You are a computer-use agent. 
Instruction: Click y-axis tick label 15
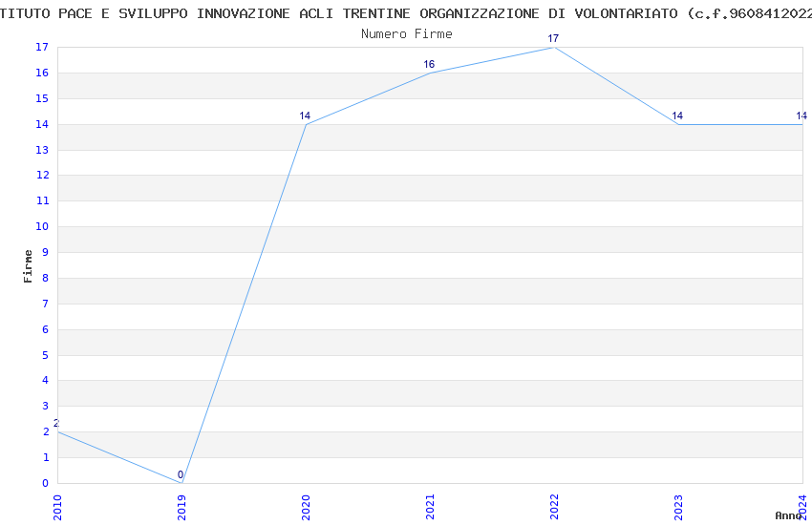[42, 98]
